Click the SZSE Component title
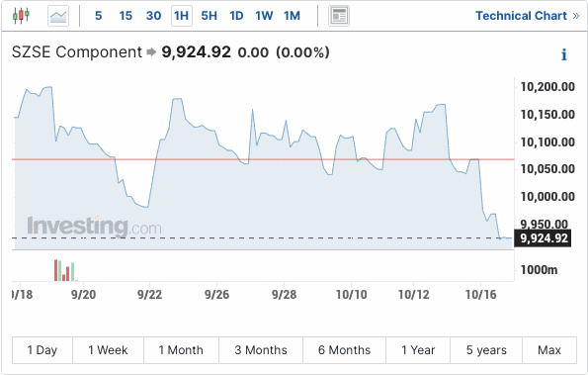588x375 pixels. 77,52
